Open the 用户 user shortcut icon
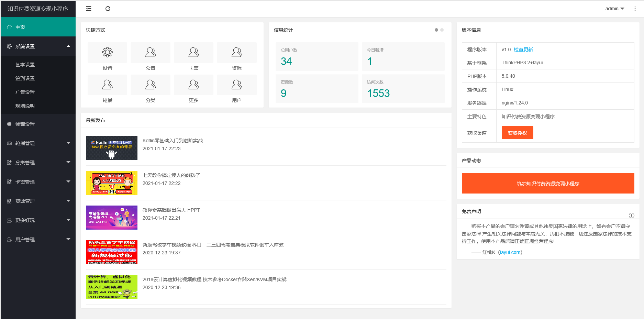This screenshot has width=644, height=320. [236, 85]
